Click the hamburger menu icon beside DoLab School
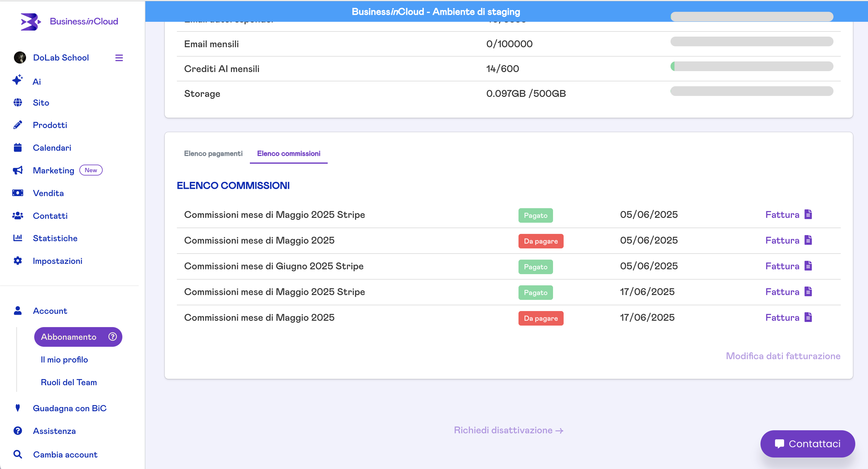This screenshot has height=469, width=868. point(119,57)
